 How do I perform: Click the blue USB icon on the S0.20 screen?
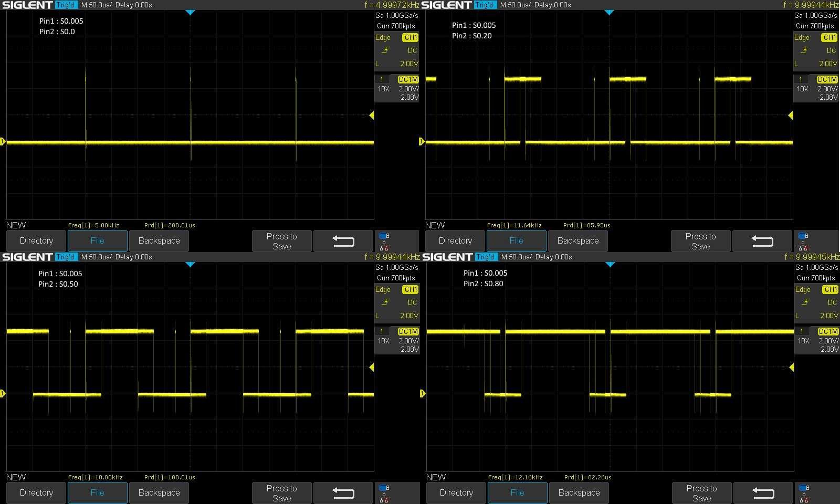point(803,236)
